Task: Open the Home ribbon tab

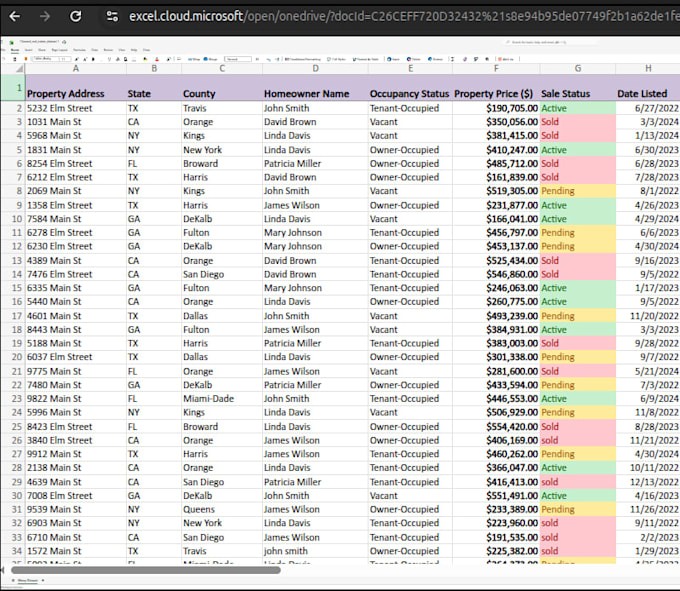Action: pyautogui.click(x=15, y=50)
